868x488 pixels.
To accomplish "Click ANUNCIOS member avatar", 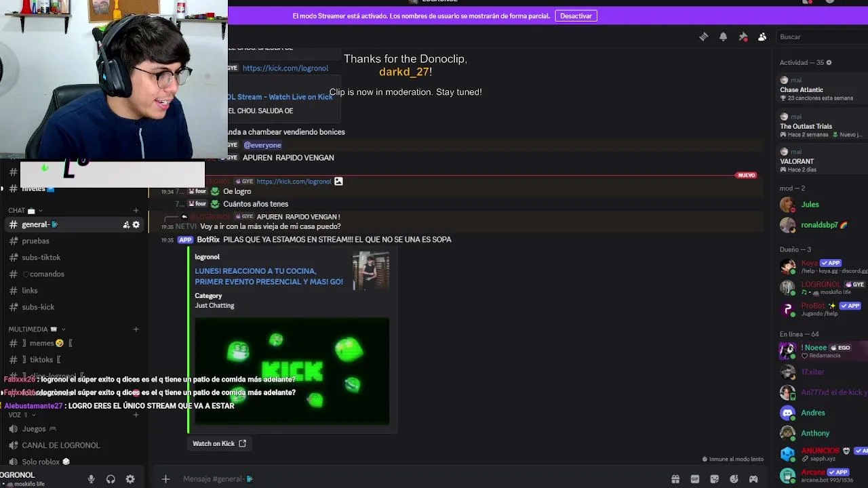I will tap(787, 454).
